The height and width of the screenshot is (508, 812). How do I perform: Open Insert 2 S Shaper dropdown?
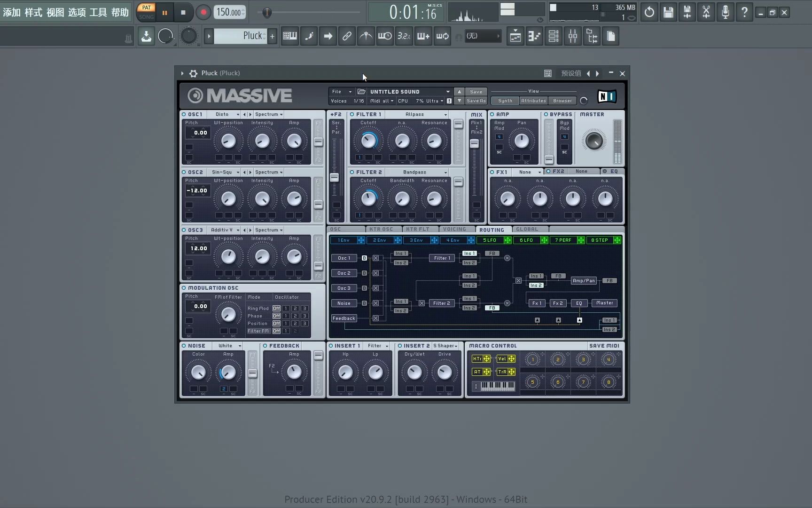[445, 346]
